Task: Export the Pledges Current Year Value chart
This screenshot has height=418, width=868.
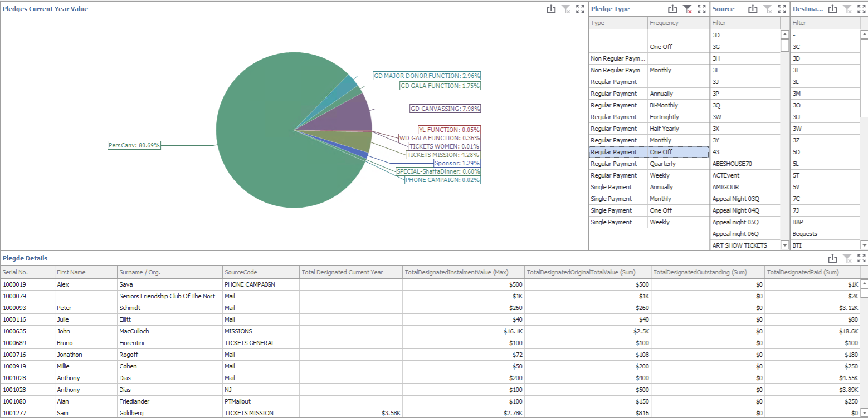Action: click(x=551, y=9)
